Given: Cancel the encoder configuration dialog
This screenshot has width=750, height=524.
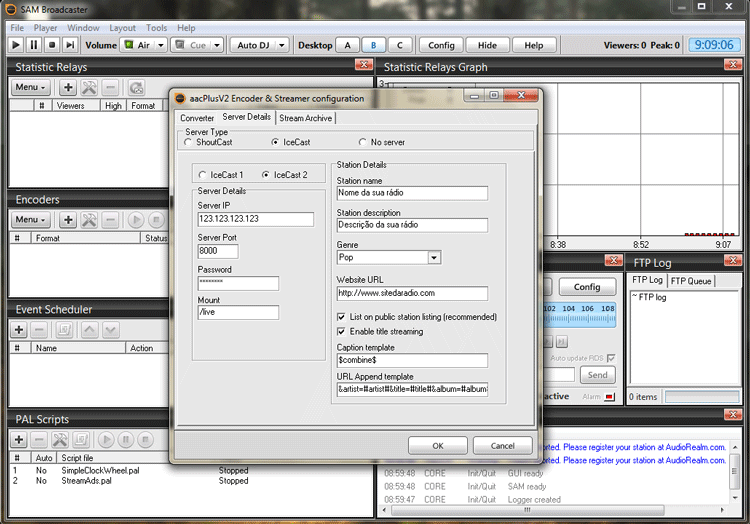Looking at the screenshot, I should (x=502, y=445).
